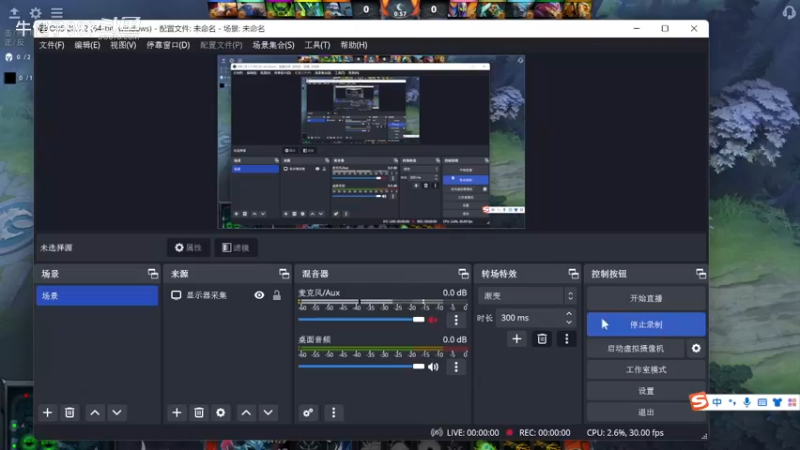Click the 工作室模式 button

pyautogui.click(x=646, y=370)
